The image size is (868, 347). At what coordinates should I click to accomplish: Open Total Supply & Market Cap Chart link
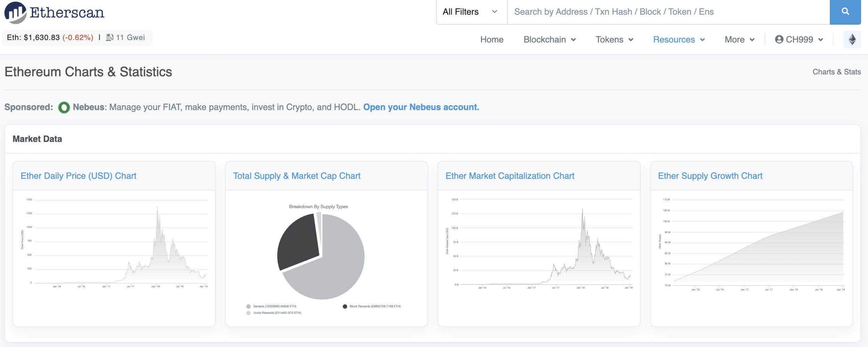(x=297, y=176)
